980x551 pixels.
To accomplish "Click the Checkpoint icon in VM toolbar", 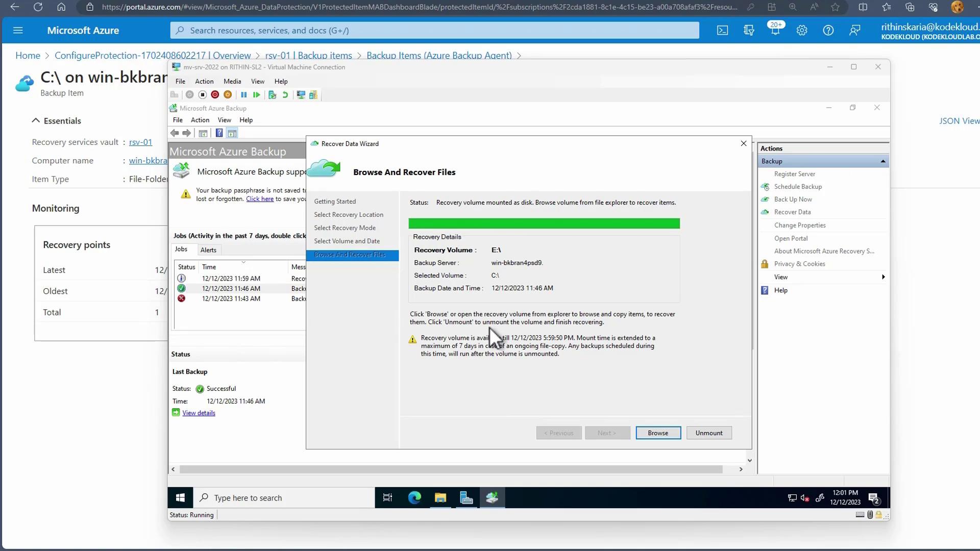I will (x=272, y=95).
